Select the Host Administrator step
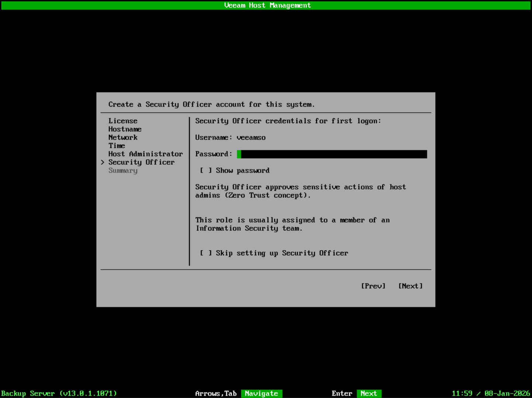This screenshot has width=532, height=398. 145,154
